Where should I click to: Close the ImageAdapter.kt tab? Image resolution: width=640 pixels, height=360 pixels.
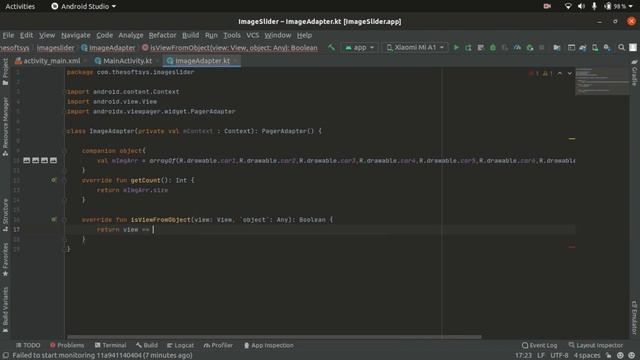[236, 61]
